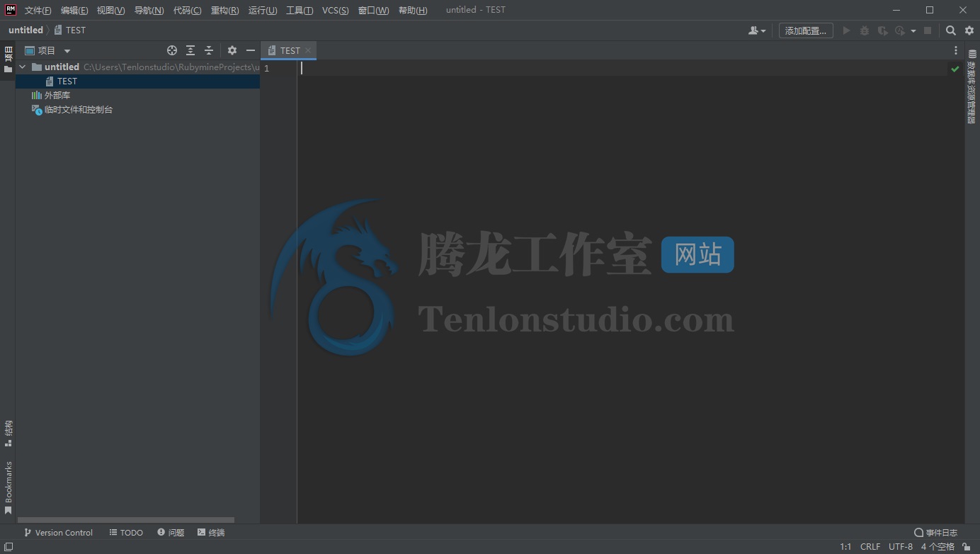Open 代码(C) menu
Viewport: 980px width, 554px height.
tap(187, 10)
